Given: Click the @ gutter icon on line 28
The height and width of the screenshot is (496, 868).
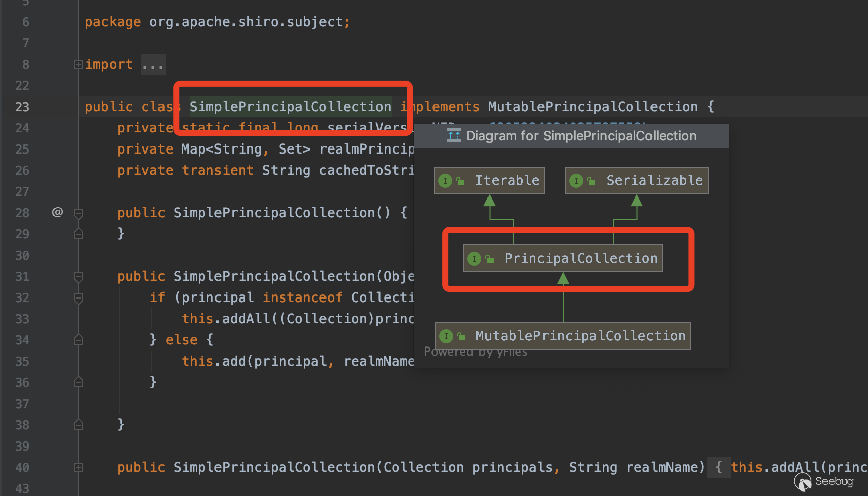Looking at the screenshot, I should pos(58,212).
